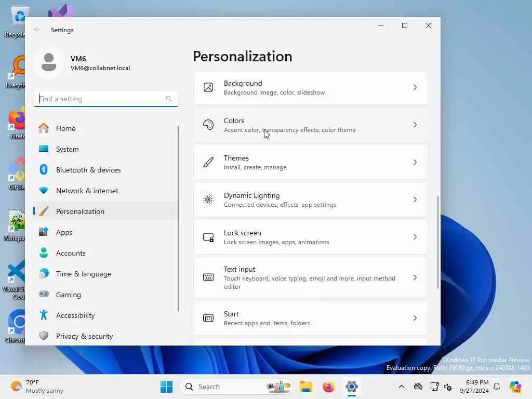The height and width of the screenshot is (399, 532).
Task: Click the Dynamic Lighting sun icon
Action: tap(208, 199)
